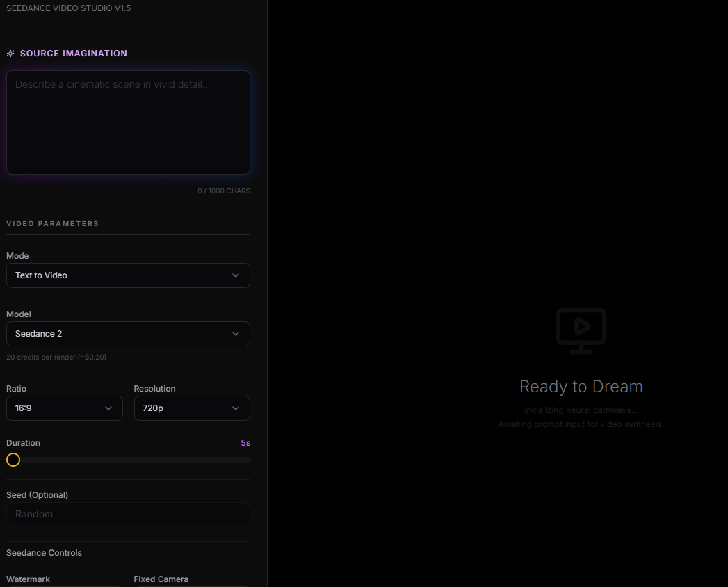Click the Seed Random input field

tap(128, 513)
